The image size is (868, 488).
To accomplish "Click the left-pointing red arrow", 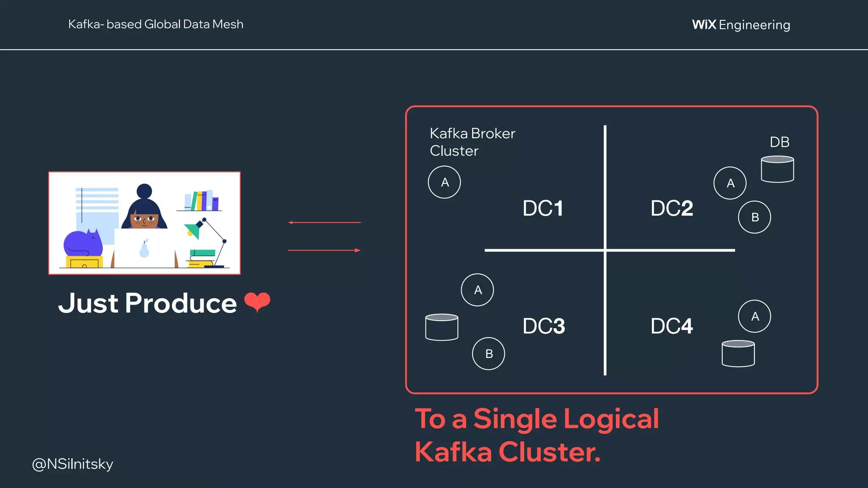I will 324,222.
